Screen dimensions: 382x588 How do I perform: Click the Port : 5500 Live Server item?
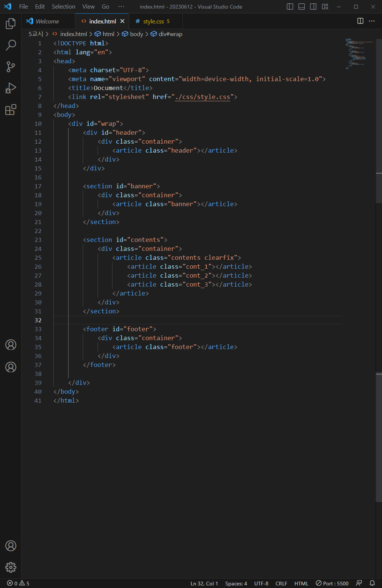tap(332, 583)
